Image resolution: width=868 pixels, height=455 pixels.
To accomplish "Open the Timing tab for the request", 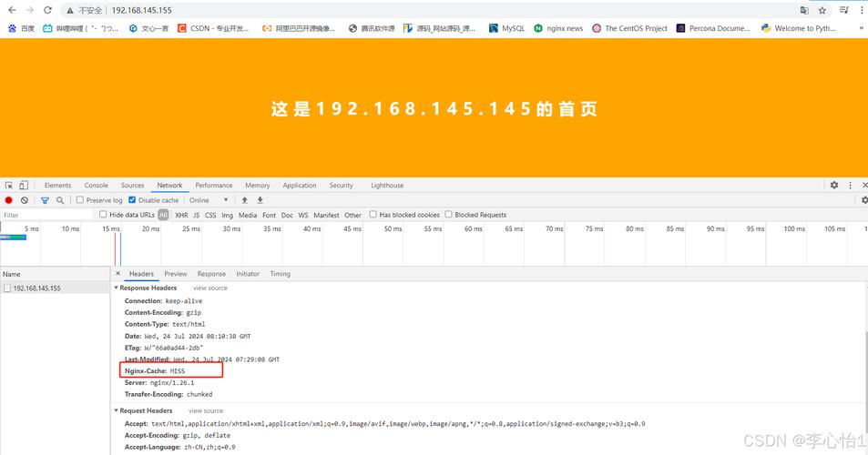I will (280, 274).
